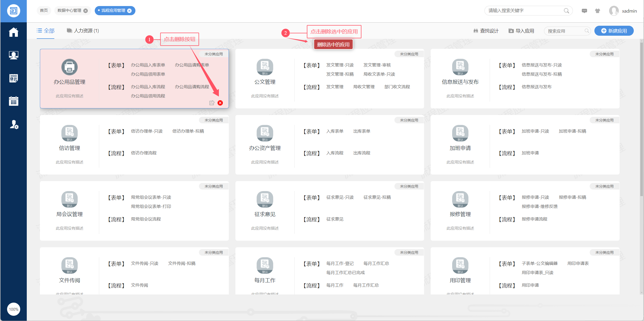
Task: Click 查找设计 link
Action: pyautogui.click(x=486, y=31)
